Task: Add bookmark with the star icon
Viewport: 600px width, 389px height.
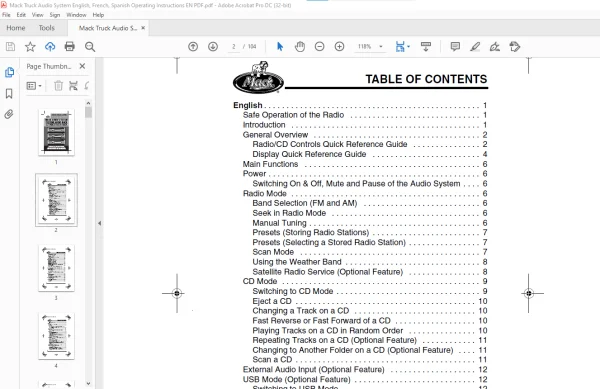Action: [30, 47]
